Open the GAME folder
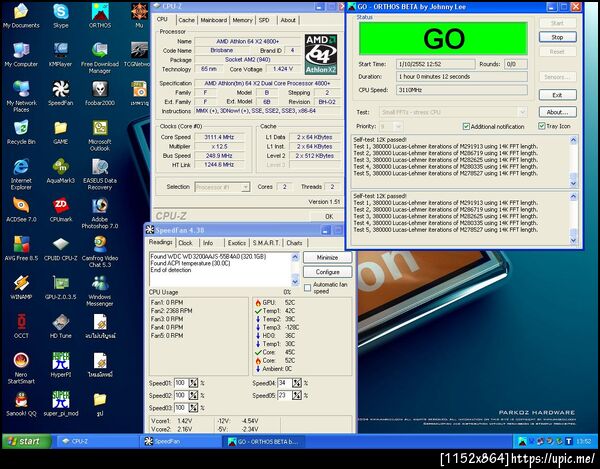Screen dimensions: 600x469 click(60, 132)
